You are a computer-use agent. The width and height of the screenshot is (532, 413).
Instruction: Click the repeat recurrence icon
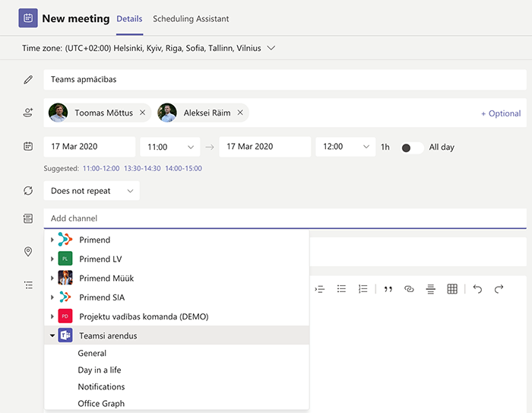[x=28, y=191]
